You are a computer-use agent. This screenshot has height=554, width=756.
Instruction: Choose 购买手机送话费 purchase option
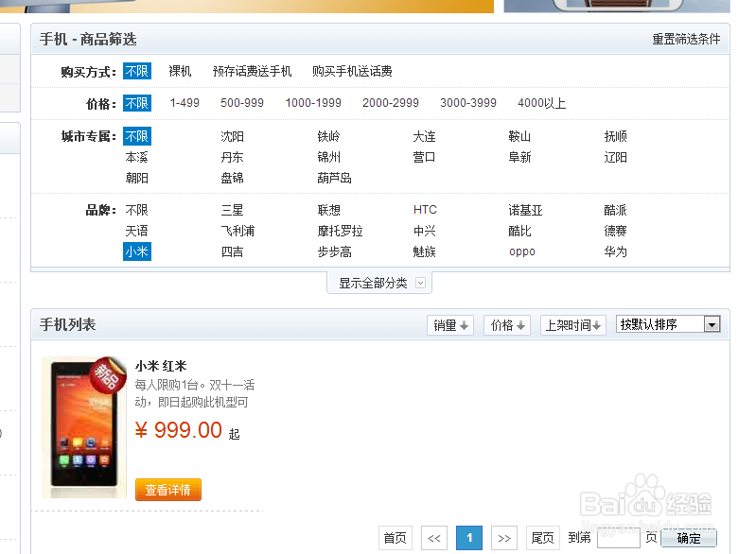pyautogui.click(x=352, y=71)
